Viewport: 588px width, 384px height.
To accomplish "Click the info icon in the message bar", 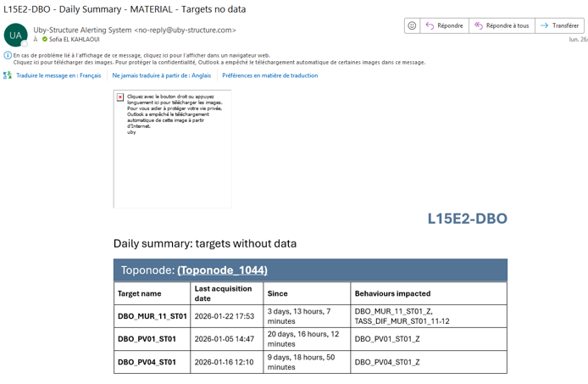I will coord(8,55).
